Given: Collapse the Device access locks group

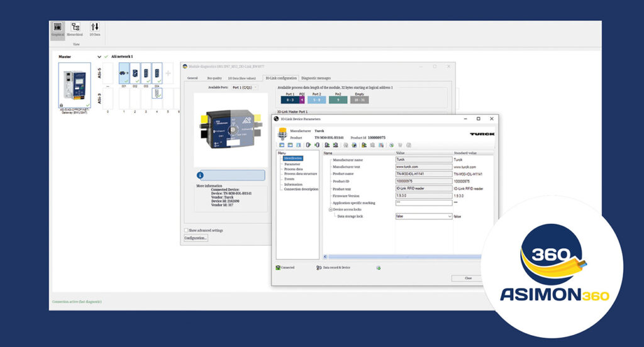Looking at the screenshot, I should [x=330, y=209].
